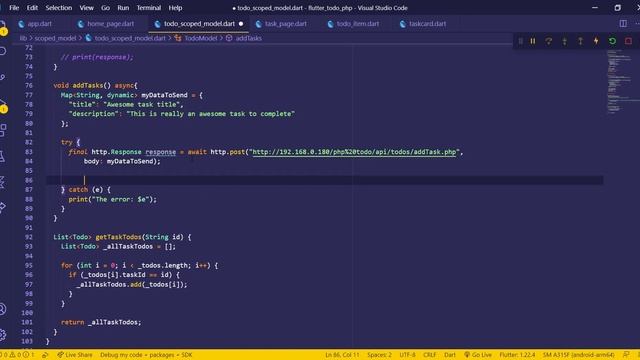Switch to todo_item.dart tab
This screenshot has height=360, width=640.
tap(358, 24)
